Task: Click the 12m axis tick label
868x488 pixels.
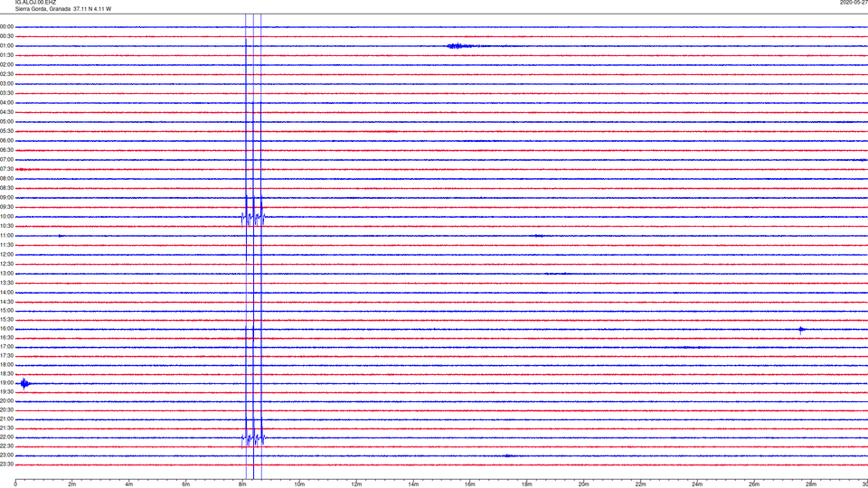Action: pos(356,484)
